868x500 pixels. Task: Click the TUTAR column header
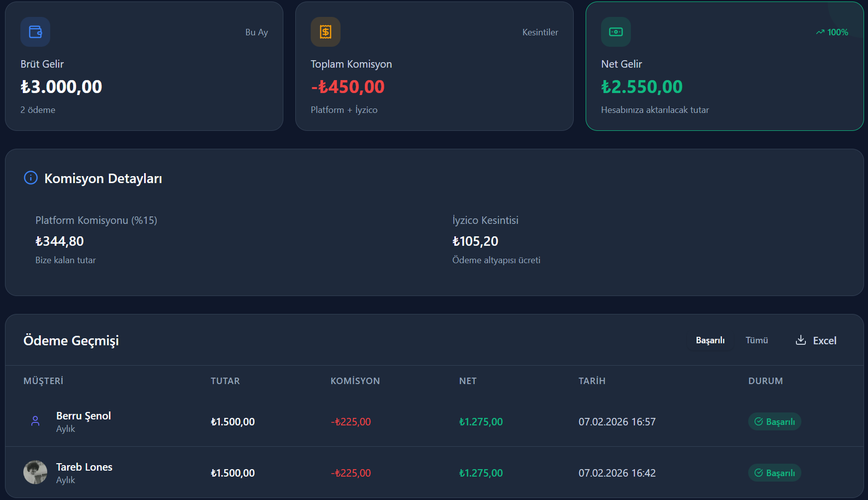pos(225,381)
